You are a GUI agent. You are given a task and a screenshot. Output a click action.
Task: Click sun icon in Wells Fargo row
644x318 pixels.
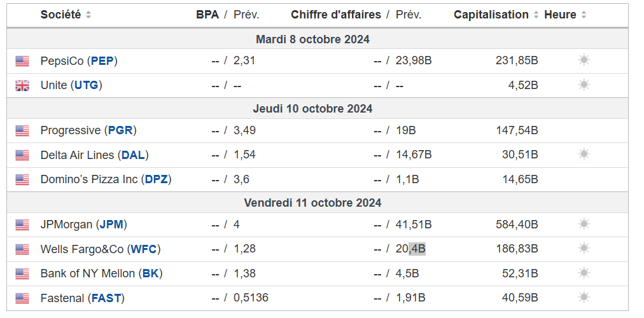coord(584,249)
